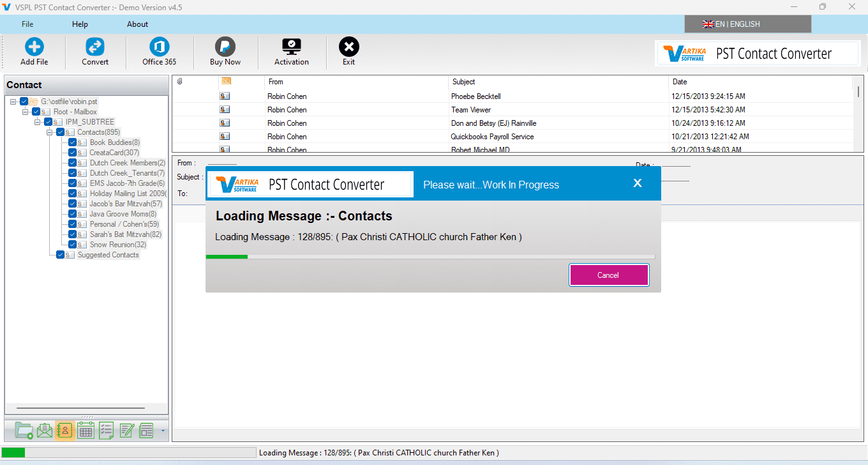Uncheck the Snow Reunion(32) checkbox
Viewport: 868px width, 465px height.
point(72,245)
